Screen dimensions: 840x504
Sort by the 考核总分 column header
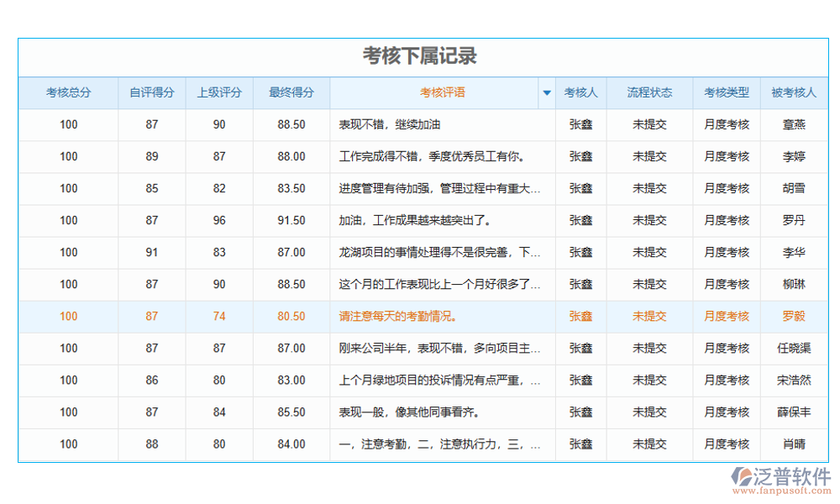tap(68, 92)
